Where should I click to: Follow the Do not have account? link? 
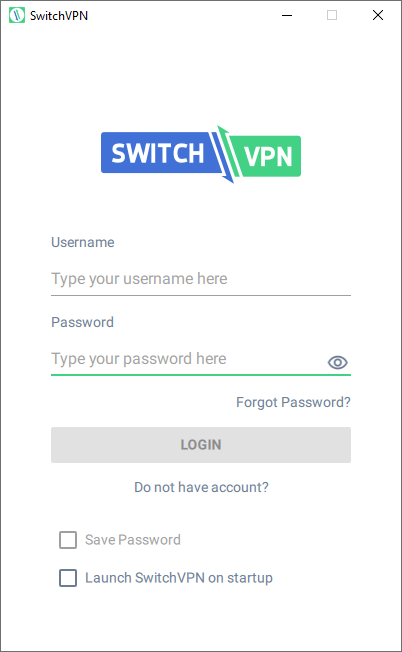[201, 487]
